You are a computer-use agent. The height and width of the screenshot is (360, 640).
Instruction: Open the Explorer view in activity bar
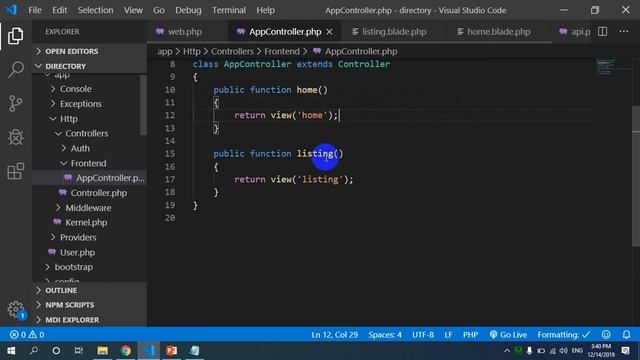pos(16,36)
